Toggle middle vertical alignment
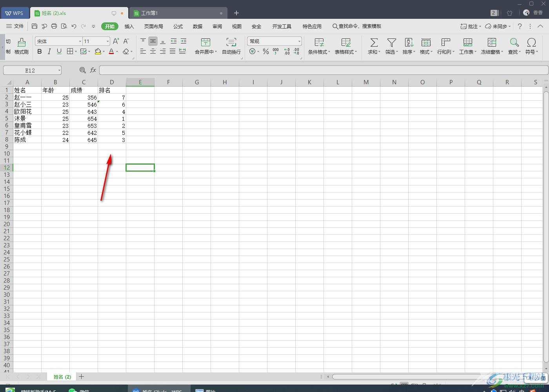The height and width of the screenshot is (392, 549). point(153,41)
